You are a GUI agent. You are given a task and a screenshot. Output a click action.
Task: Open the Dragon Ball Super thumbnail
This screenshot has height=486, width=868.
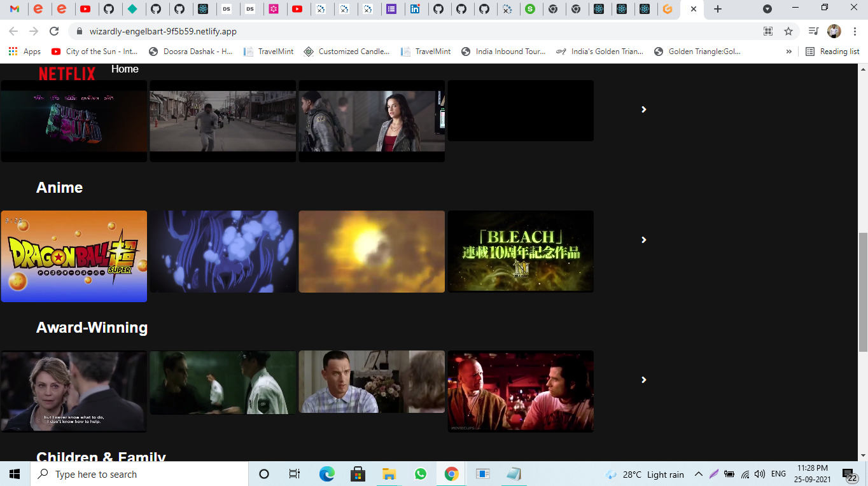74,256
